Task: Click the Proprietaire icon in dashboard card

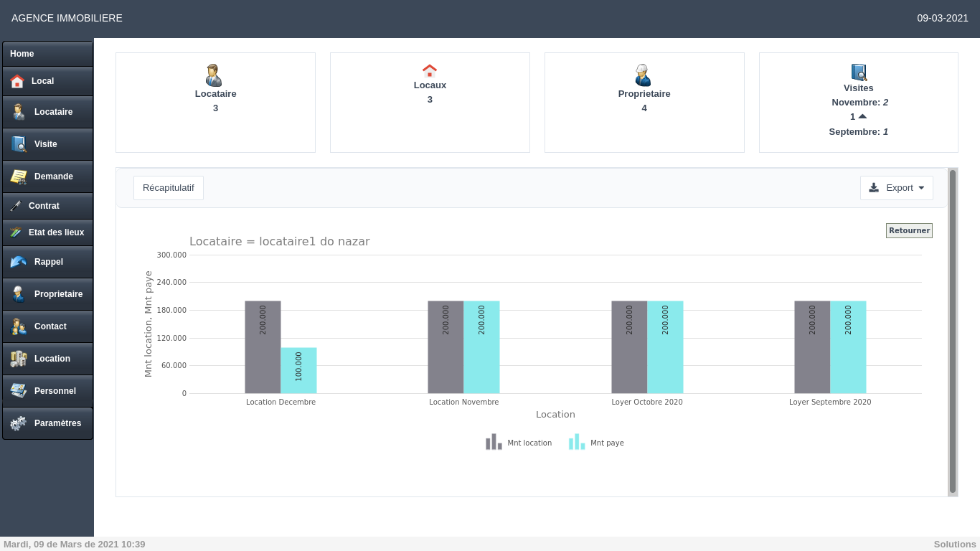Action: pos(643,75)
